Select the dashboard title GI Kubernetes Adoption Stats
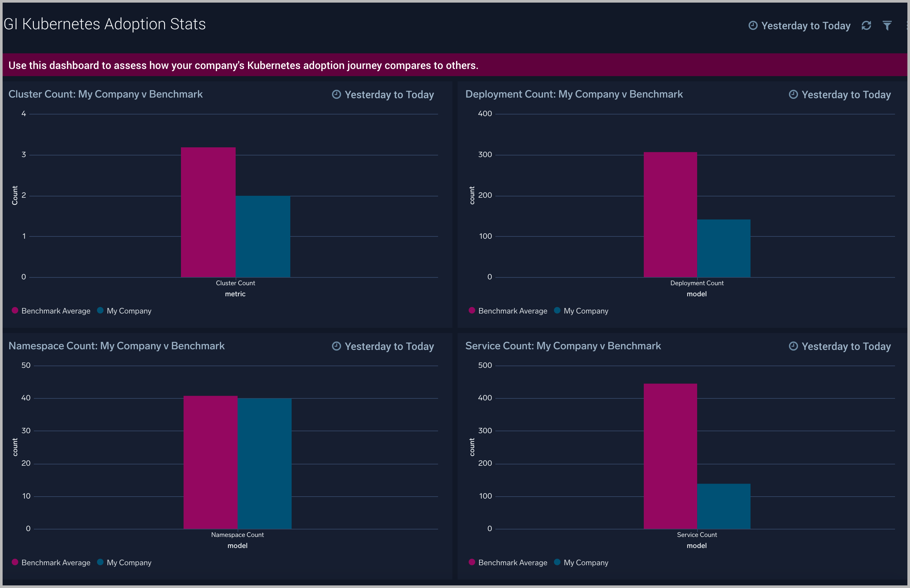The height and width of the screenshot is (588, 910). (x=104, y=24)
